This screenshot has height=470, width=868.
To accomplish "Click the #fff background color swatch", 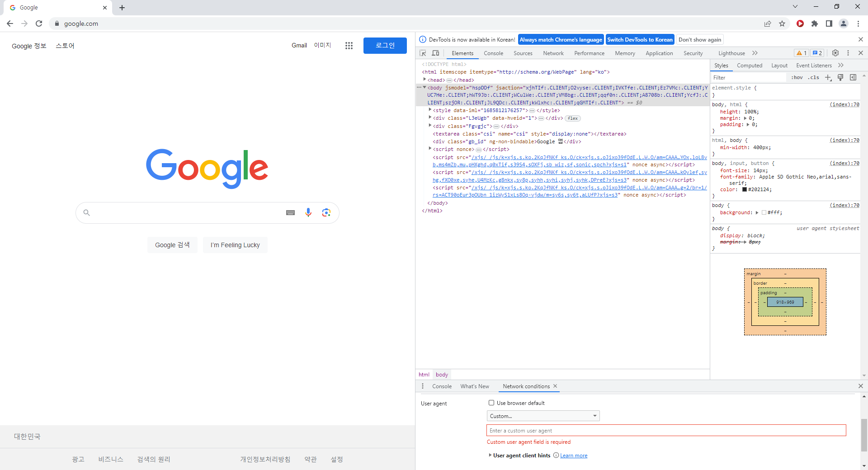I will point(764,212).
